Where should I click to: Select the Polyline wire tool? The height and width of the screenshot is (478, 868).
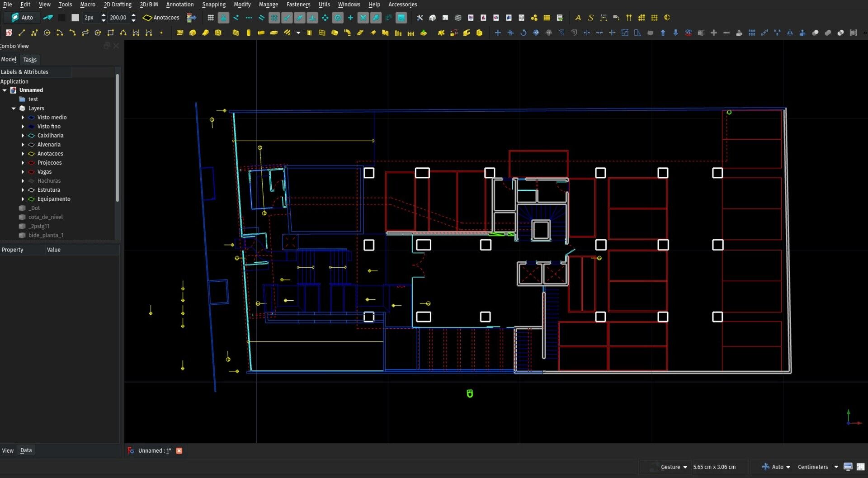tap(34, 33)
